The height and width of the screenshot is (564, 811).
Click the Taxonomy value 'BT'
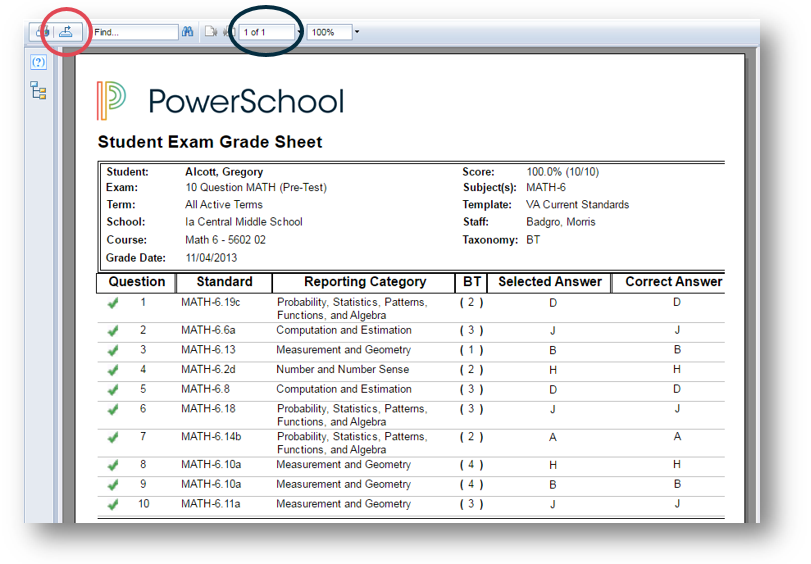click(533, 240)
